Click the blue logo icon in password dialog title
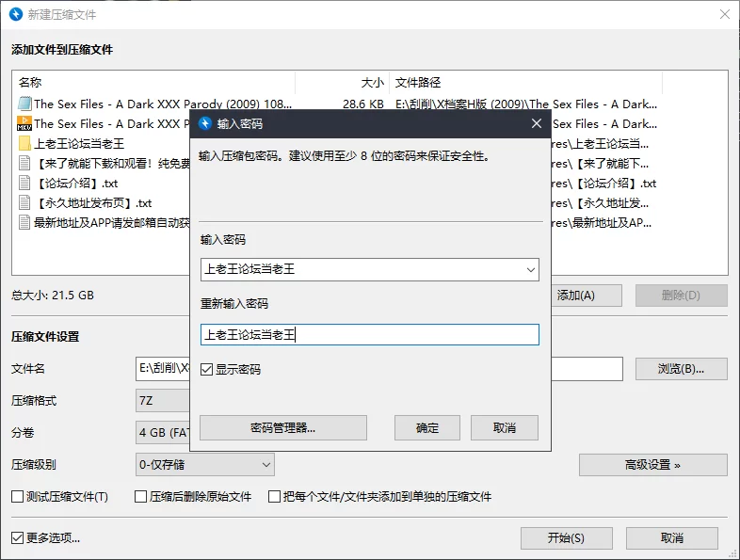 click(x=205, y=123)
